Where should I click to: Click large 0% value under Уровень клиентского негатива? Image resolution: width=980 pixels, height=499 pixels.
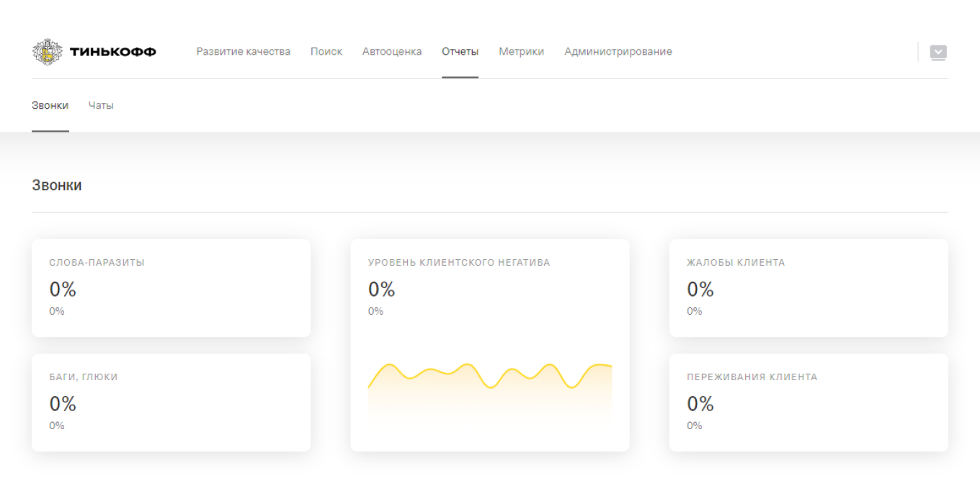[382, 289]
